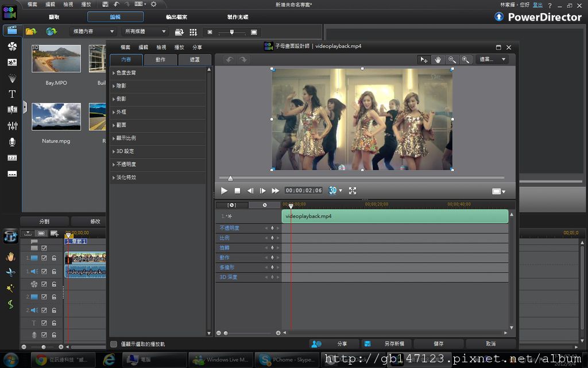Click the 登出 link
Viewport: 588px width, 368px height.
tap(537, 5)
